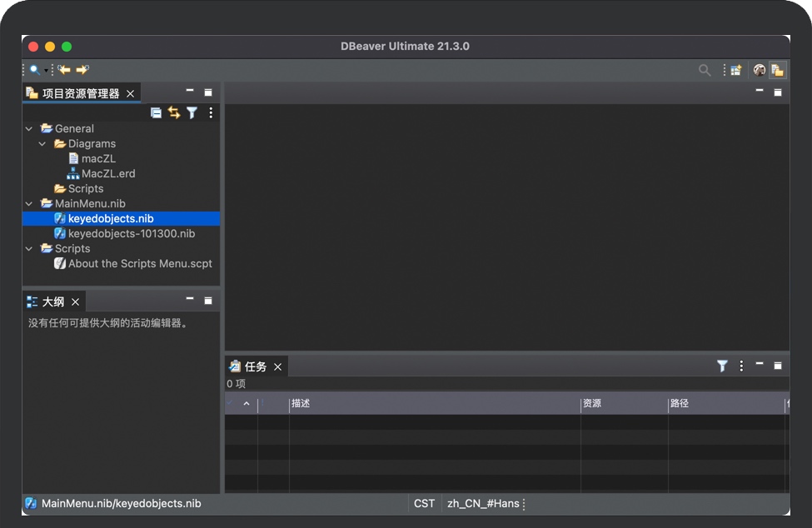Open the 任务 panel view menu (three dots)

pyautogui.click(x=741, y=366)
